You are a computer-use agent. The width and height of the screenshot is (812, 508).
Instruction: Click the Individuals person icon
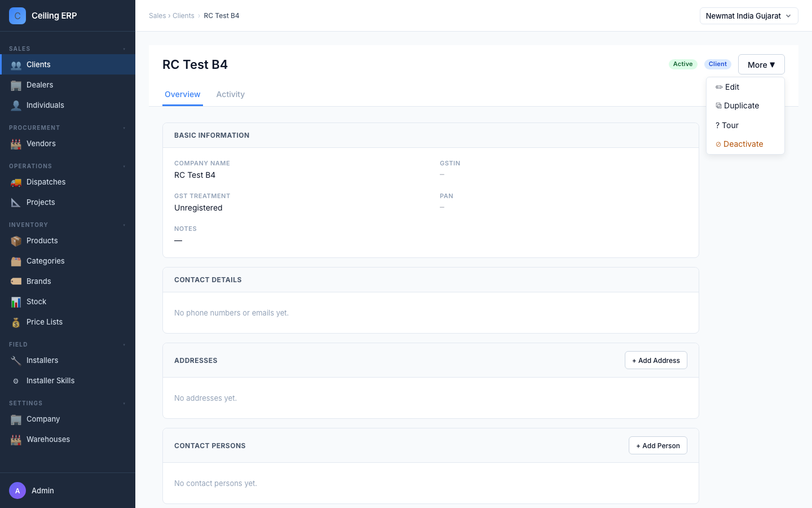pyautogui.click(x=16, y=106)
